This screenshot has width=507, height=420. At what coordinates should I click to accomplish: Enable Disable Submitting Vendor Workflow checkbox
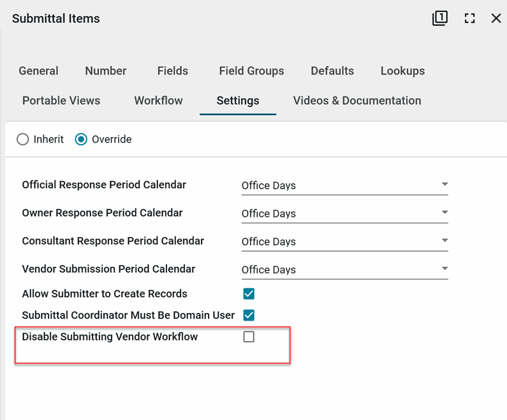pyautogui.click(x=249, y=337)
